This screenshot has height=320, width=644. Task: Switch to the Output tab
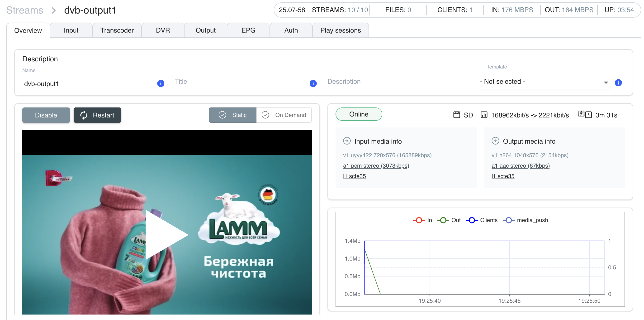205,30
